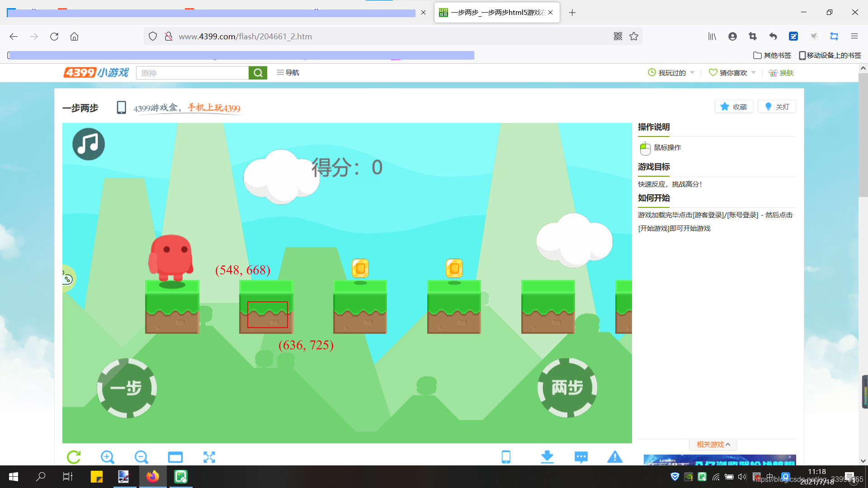Open the 移动设备上的书签 folder
The height and width of the screenshot is (488, 868).
point(830,55)
